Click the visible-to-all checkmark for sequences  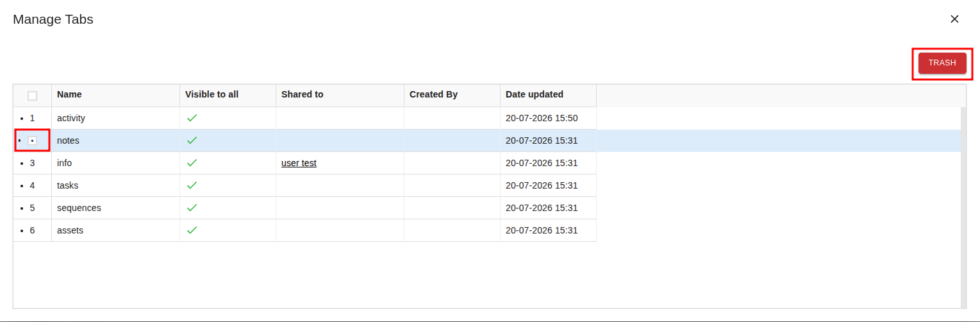tap(192, 208)
